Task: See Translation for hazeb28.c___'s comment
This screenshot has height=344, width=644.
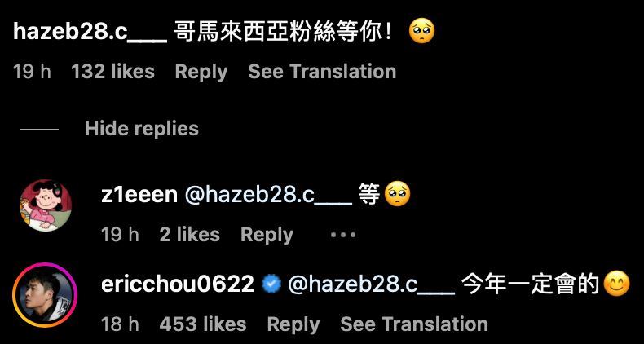Action: click(x=323, y=72)
